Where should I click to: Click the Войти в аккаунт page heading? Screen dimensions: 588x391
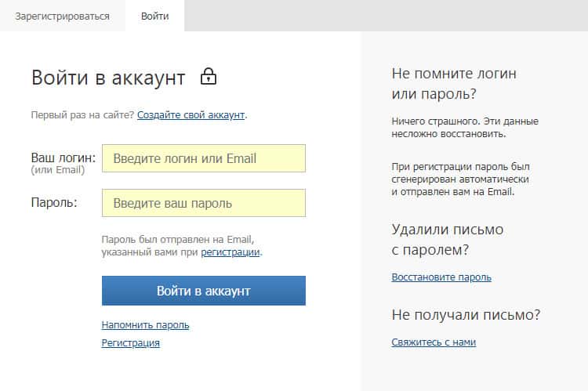[x=108, y=78]
